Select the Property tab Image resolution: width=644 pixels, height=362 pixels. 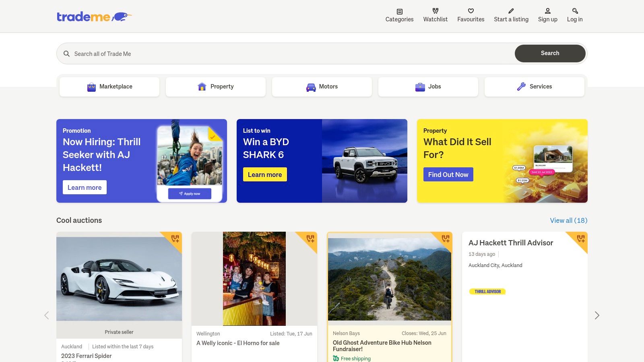pyautogui.click(x=216, y=86)
